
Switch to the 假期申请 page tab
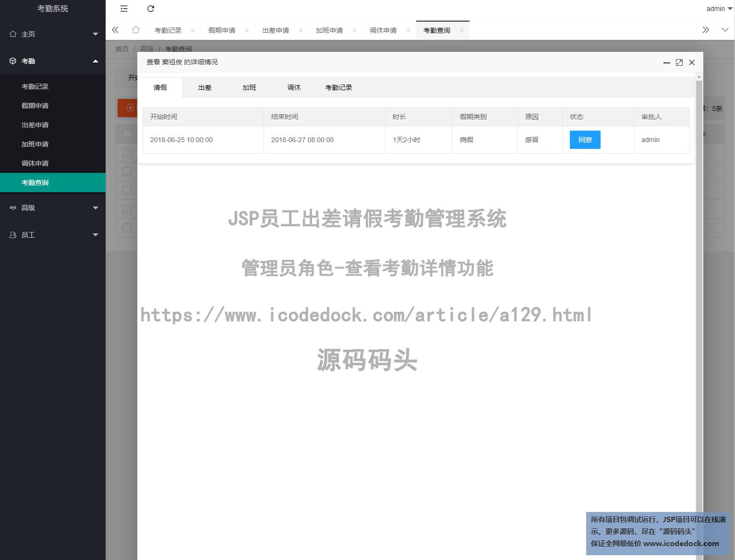[x=222, y=30]
